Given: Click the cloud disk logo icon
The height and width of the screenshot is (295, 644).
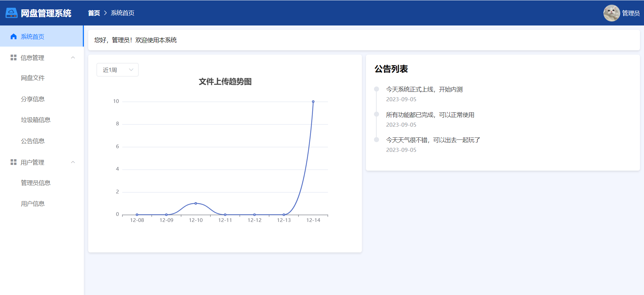Looking at the screenshot, I should coord(11,13).
